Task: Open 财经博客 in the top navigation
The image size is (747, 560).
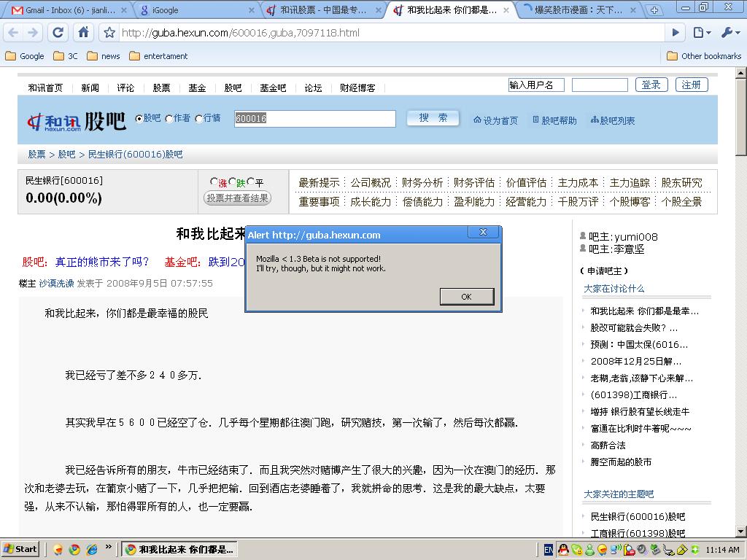Action: tap(357, 87)
